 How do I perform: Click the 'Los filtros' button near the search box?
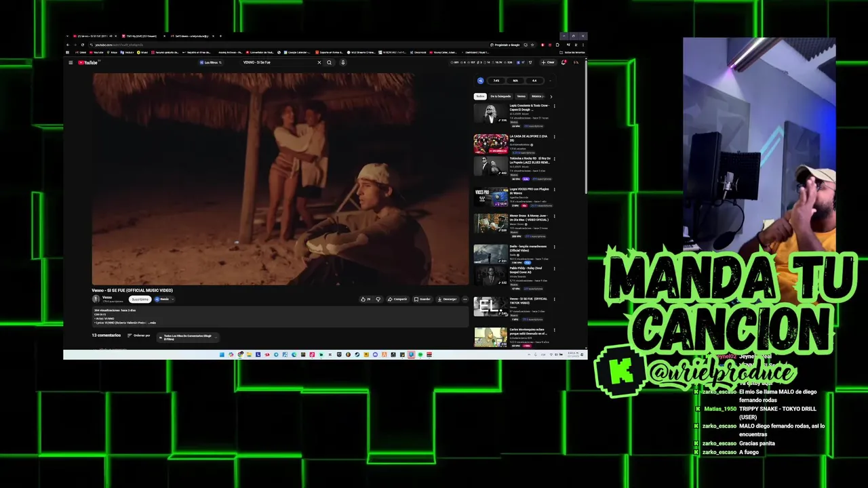pyautogui.click(x=210, y=62)
